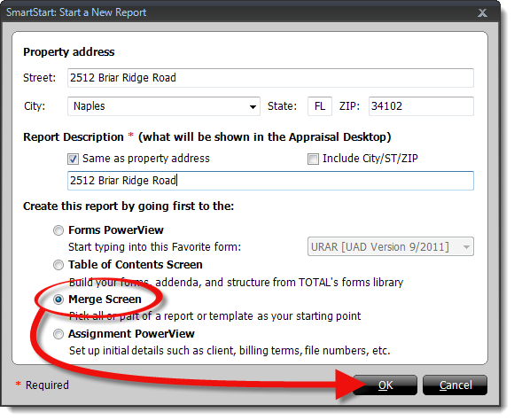Uncheck Same as property address
The width and height of the screenshot is (514, 420).
click(x=73, y=159)
